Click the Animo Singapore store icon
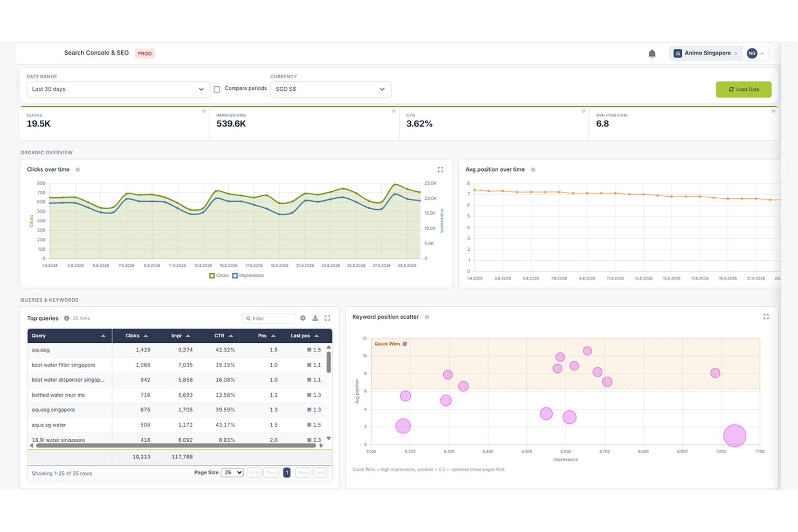798x532 pixels. coord(678,53)
